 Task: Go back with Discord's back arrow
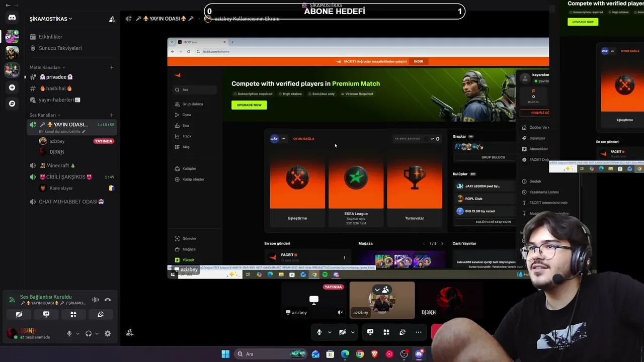tap(8, 5)
